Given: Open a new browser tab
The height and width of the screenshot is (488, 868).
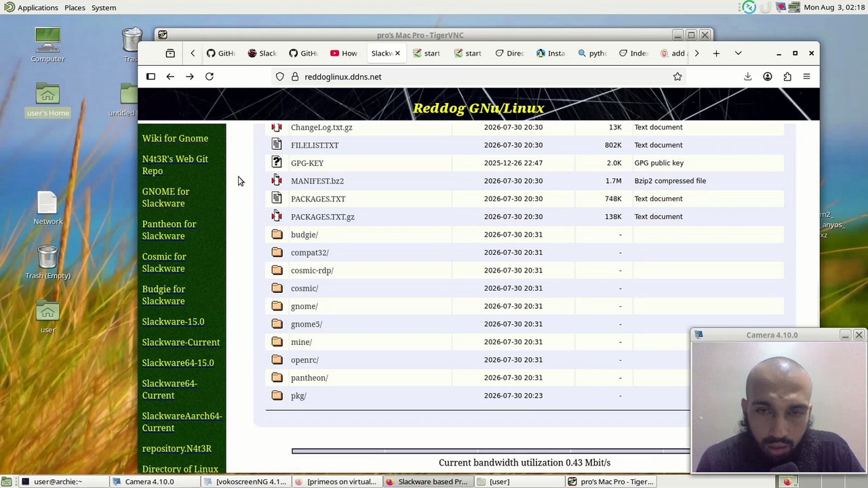Looking at the screenshot, I should [716, 53].
